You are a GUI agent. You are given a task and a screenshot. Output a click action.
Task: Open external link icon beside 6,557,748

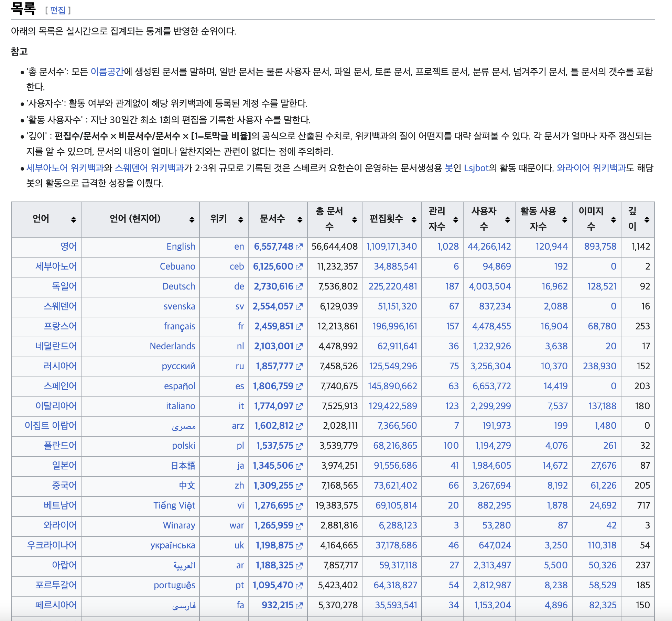(x=299, y=247)
